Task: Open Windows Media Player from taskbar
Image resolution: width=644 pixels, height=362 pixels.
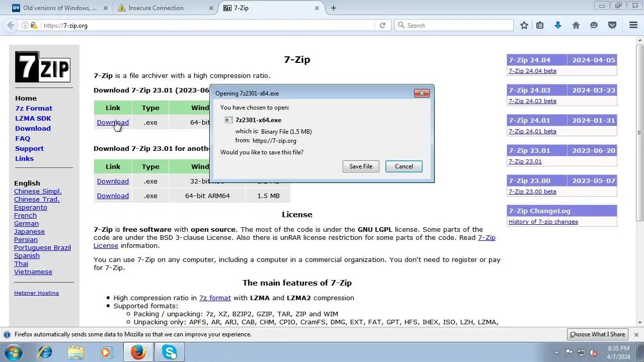Action: click(106, 352)
